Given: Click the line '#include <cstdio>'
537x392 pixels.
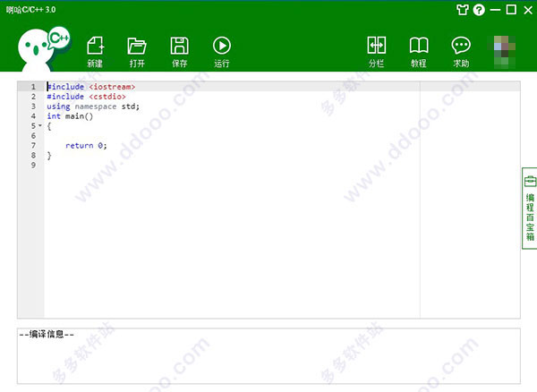Looking at the screenshot, I should pyautogui.click(x=86, y=97).
